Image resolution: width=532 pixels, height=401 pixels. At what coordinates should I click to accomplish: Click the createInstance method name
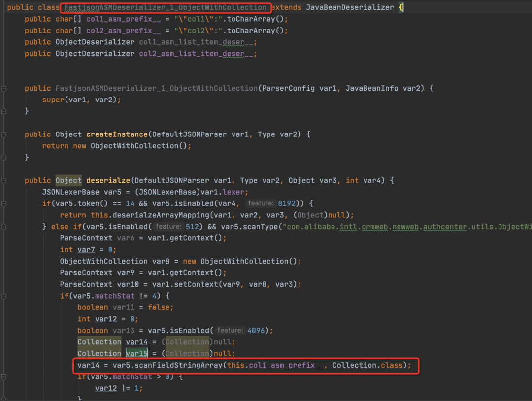pos(117,134)
